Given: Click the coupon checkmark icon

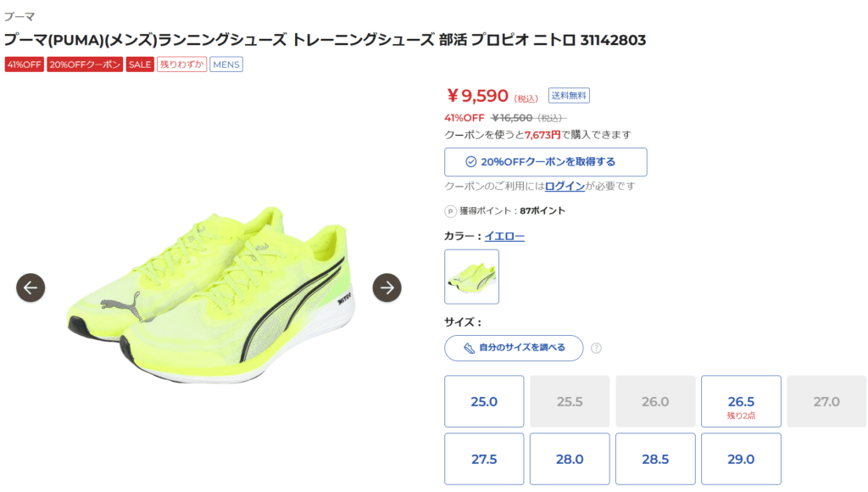Looking at the screenshot, I should (x=471, y=162).
